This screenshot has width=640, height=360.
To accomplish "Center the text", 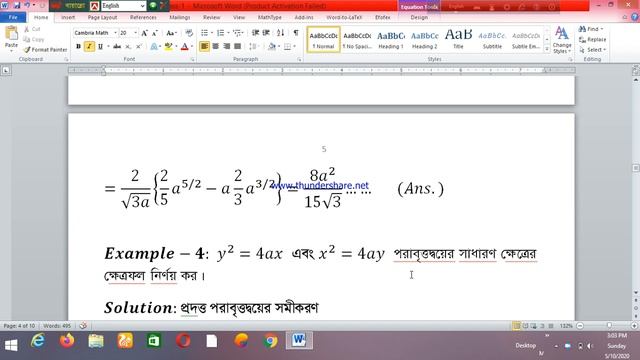I will pos(216,47).
